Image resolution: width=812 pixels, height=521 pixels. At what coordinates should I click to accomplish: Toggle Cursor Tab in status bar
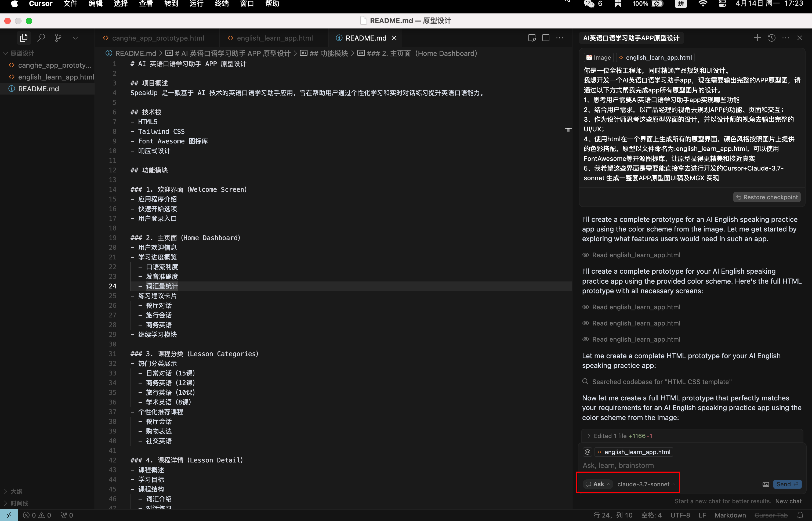tap(771, 515)
